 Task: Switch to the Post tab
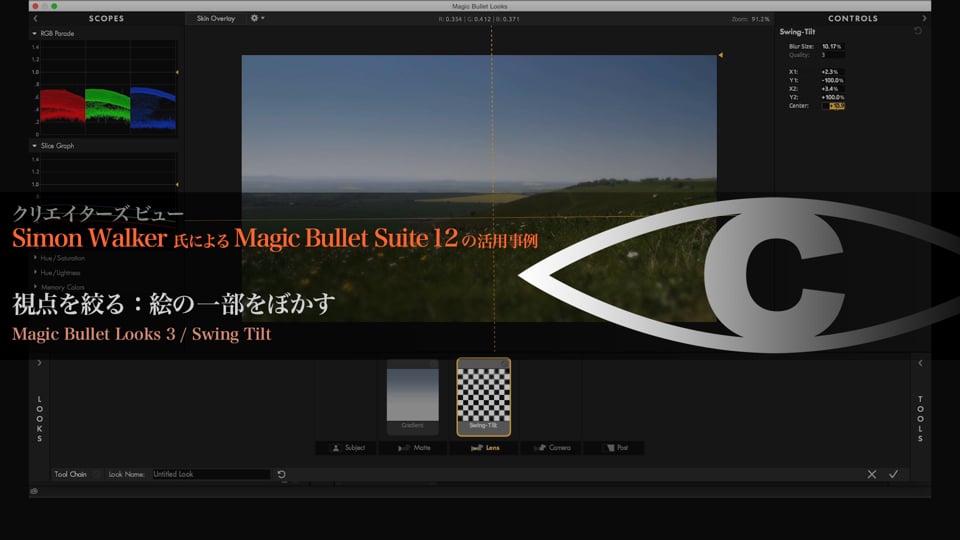pyautogui.click(x=615, y=448)
